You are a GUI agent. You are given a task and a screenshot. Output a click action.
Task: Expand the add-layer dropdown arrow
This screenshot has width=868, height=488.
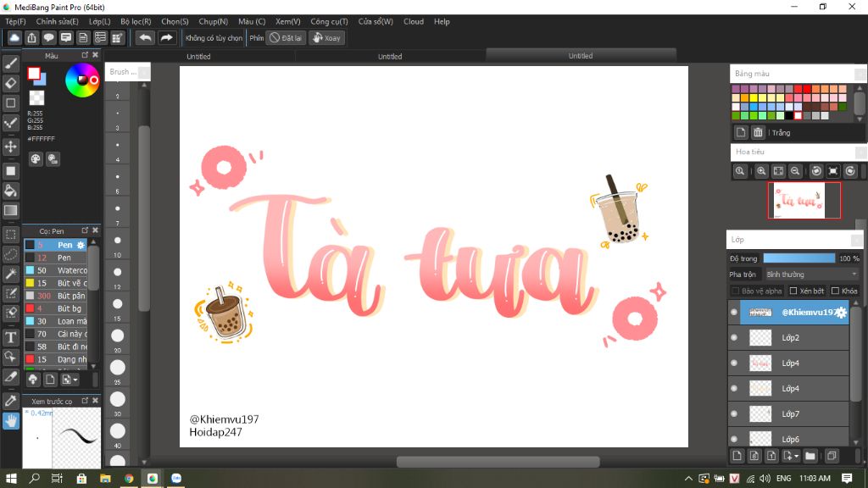point(797,457)
